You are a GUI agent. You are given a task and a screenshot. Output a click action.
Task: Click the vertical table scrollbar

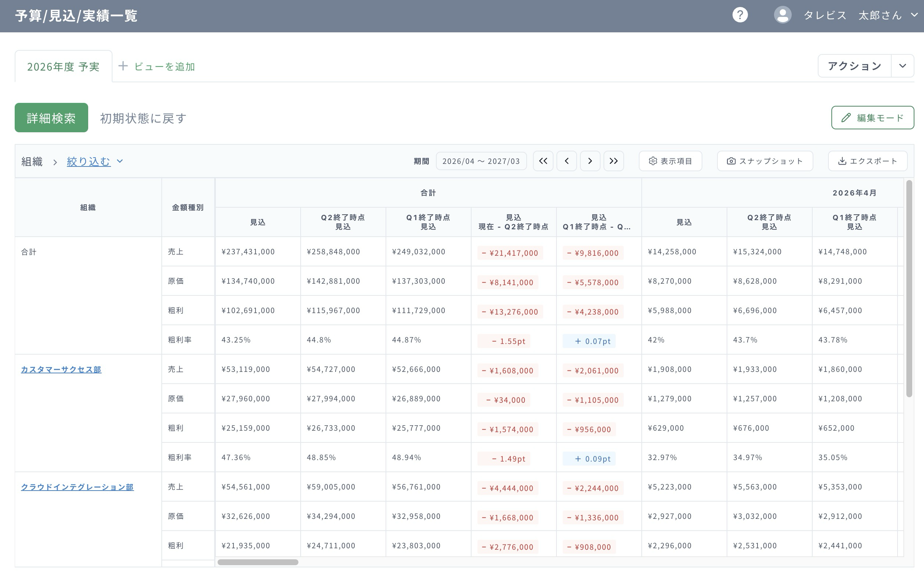[909, 288]
